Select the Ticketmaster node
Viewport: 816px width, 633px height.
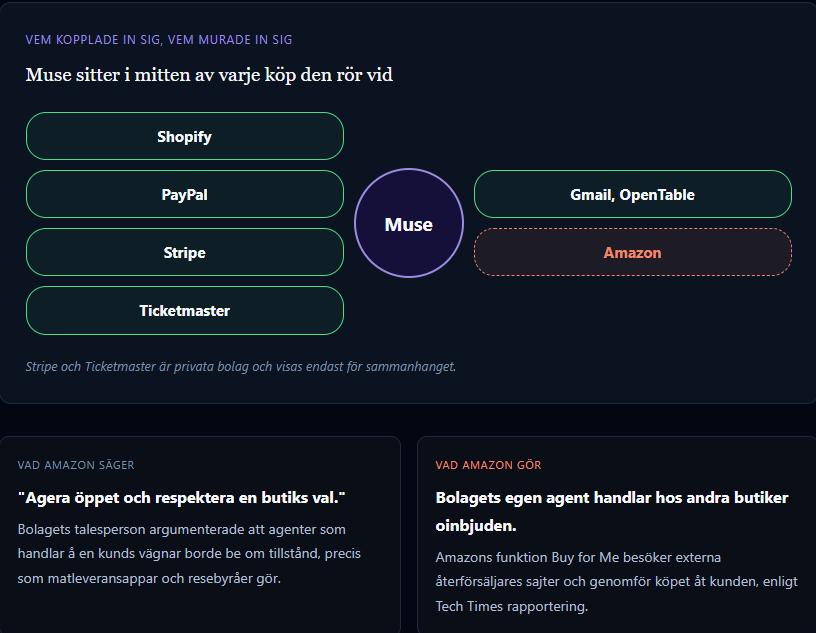click(185, 311)
